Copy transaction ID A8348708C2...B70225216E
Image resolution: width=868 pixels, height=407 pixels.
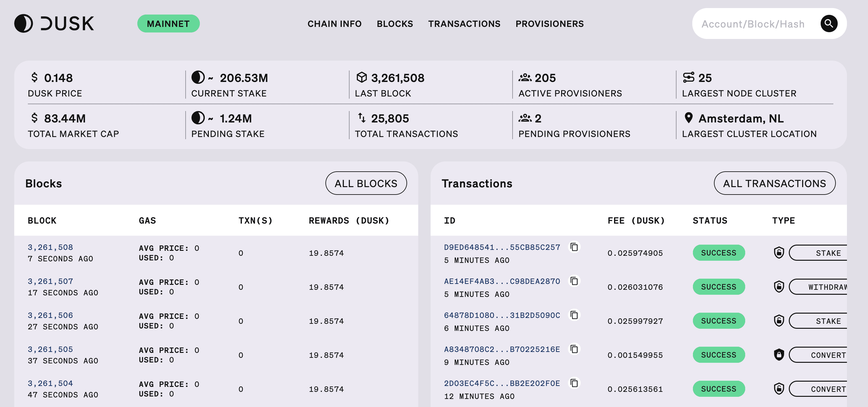574,349
